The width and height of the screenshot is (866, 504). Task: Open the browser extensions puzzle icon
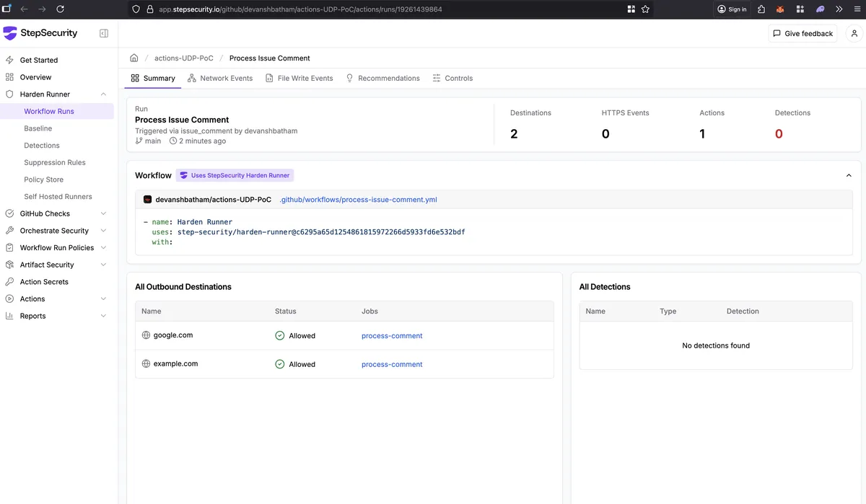pos(761,9)
